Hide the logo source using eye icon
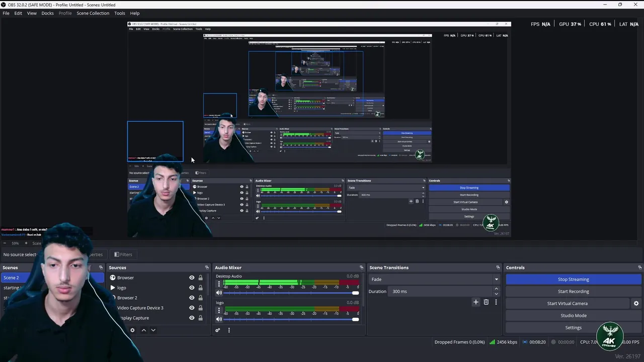Screen dimensions: 644x362 tap(192, 288)
